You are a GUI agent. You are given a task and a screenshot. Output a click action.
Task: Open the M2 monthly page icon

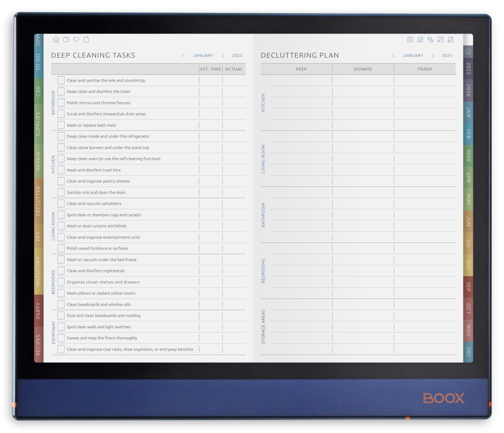pyautogui.click(x=451, y=40)
